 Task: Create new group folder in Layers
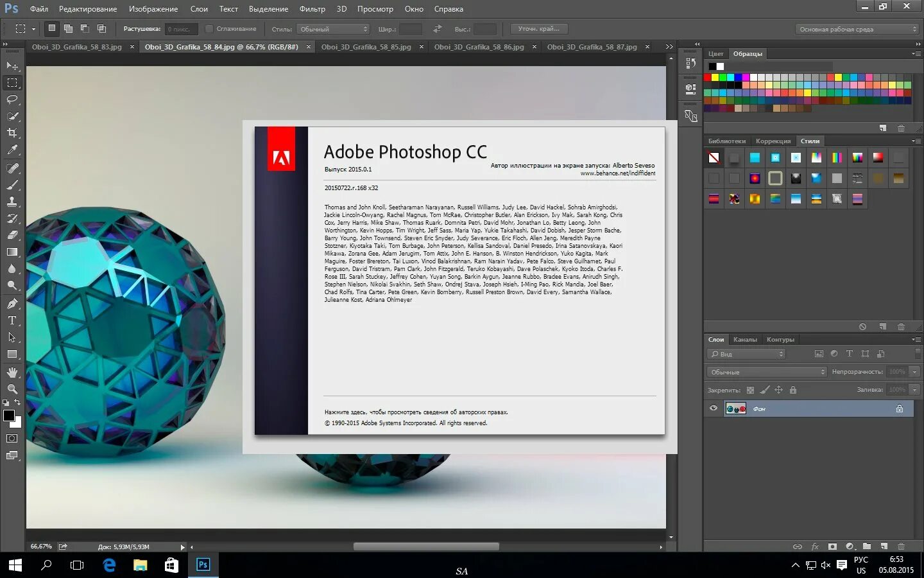[x=867, y=547]
